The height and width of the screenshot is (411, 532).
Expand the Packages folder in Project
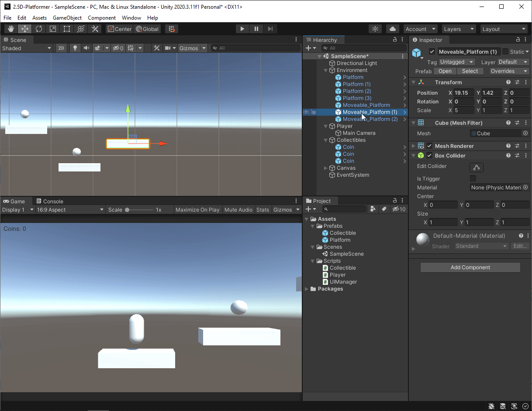tap(307, 288)
